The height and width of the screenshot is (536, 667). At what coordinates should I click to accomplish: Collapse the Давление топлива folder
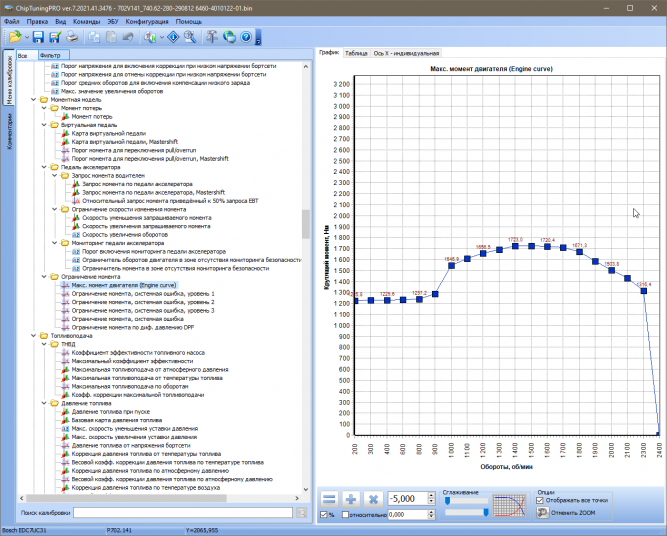[x=44, y=403]
